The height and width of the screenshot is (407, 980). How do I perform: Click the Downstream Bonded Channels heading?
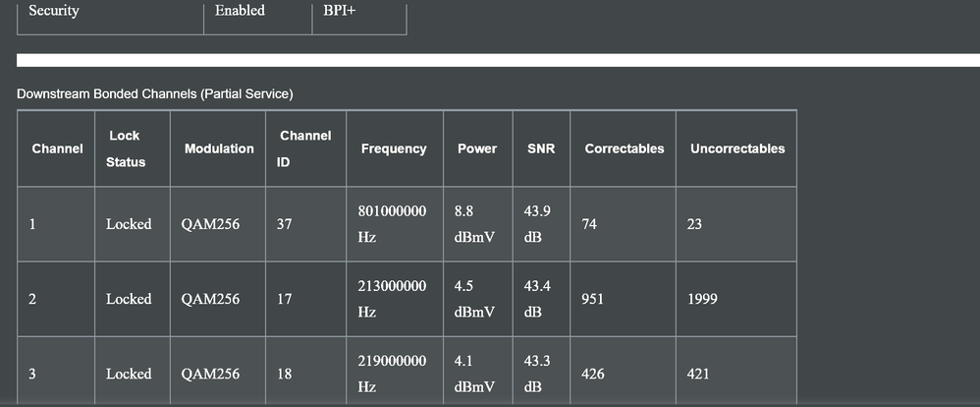pyautogui.click(x=155, y=93)
